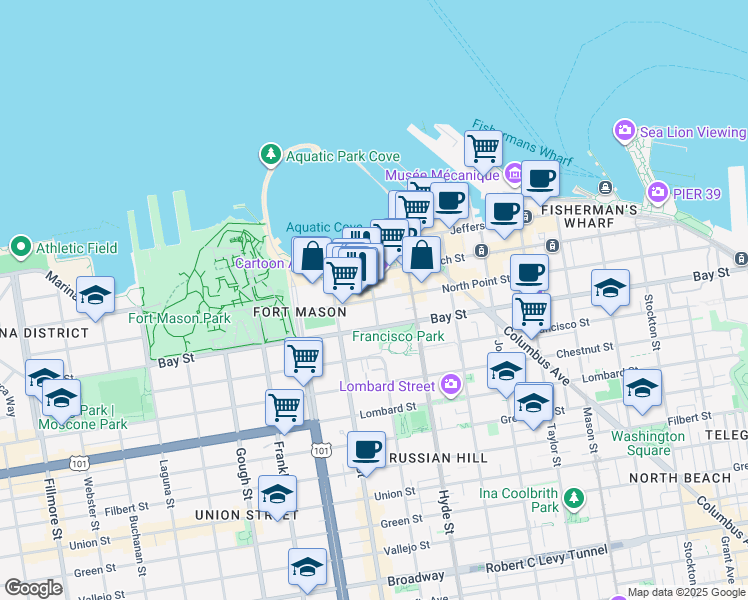Select the Sea Lion Viewing camera pin
Screen dimensions: 748x600
624,131
